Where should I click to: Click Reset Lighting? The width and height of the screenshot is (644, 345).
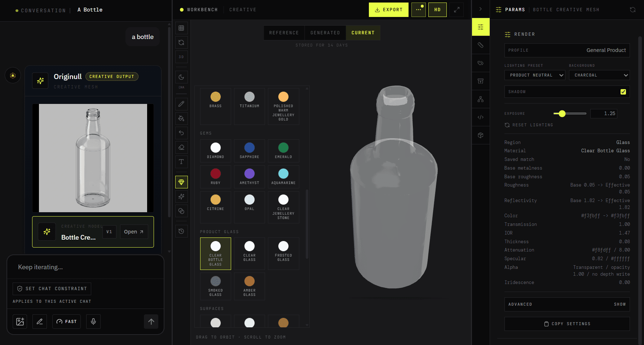point(529,125)
